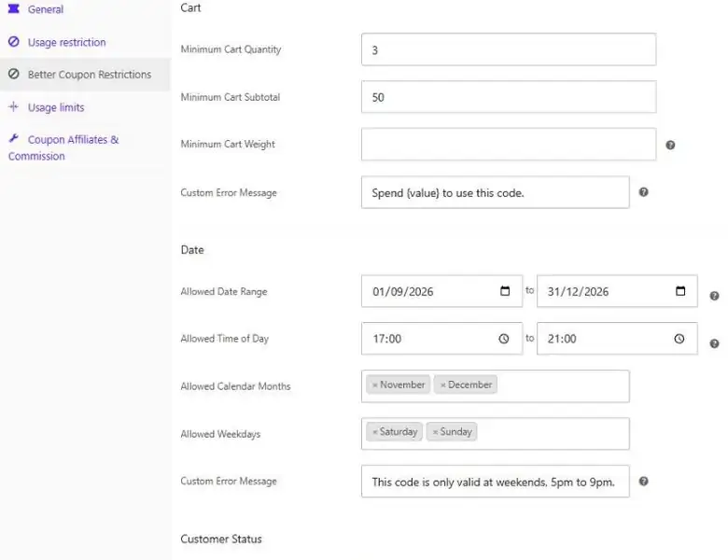Click the Better Coupon Restrictions ban icon
Viewport: 728px width, 560px height.
(x=14, y=74)
